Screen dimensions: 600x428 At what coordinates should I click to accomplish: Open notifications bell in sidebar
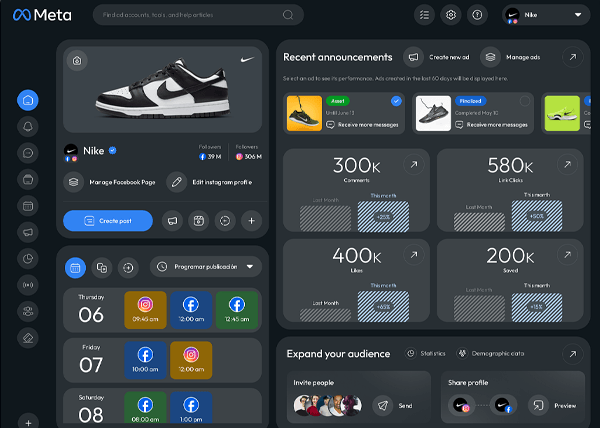coord(28,127)
